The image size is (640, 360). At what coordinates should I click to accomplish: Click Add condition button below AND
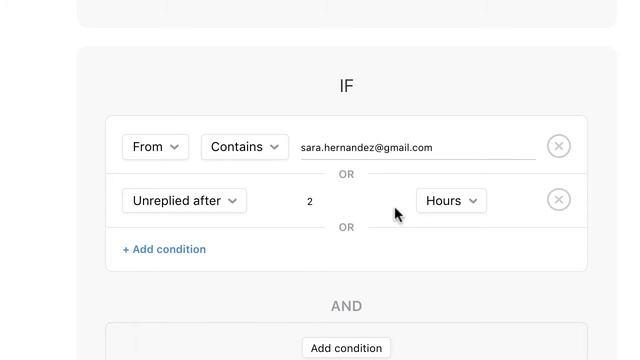click(347, 348)
